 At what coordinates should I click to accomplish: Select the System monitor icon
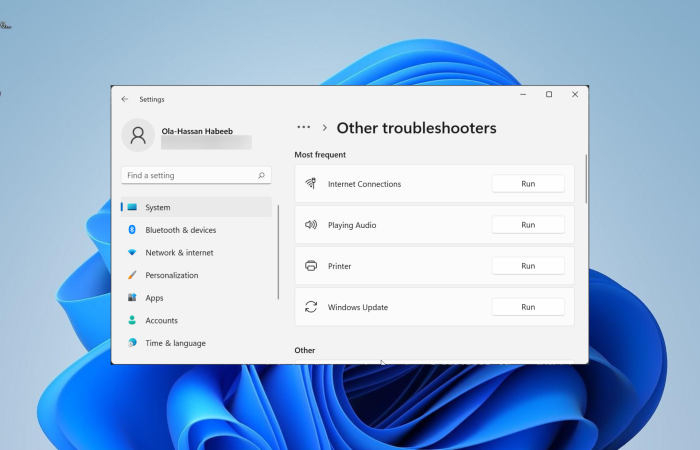pyautogui.click(x=132, y=207)
